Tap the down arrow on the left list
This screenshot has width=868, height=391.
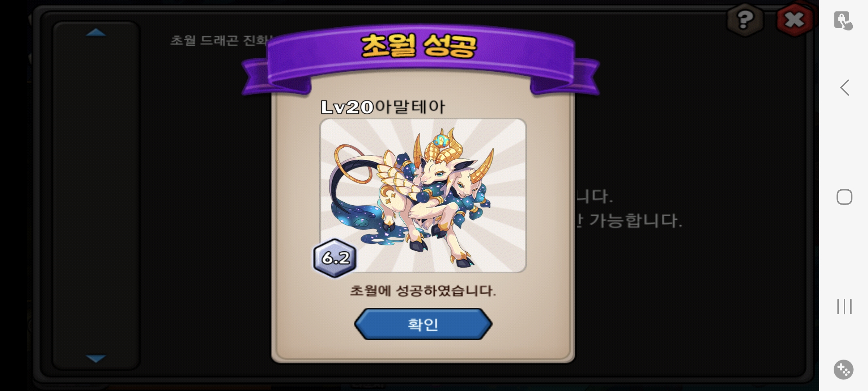(x=96, y=358)
